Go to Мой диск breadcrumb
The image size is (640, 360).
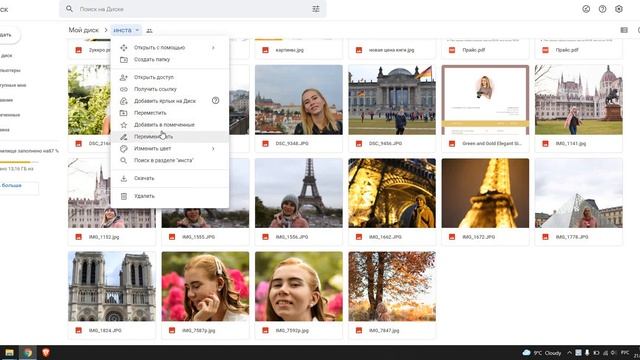tap(84, 30)
